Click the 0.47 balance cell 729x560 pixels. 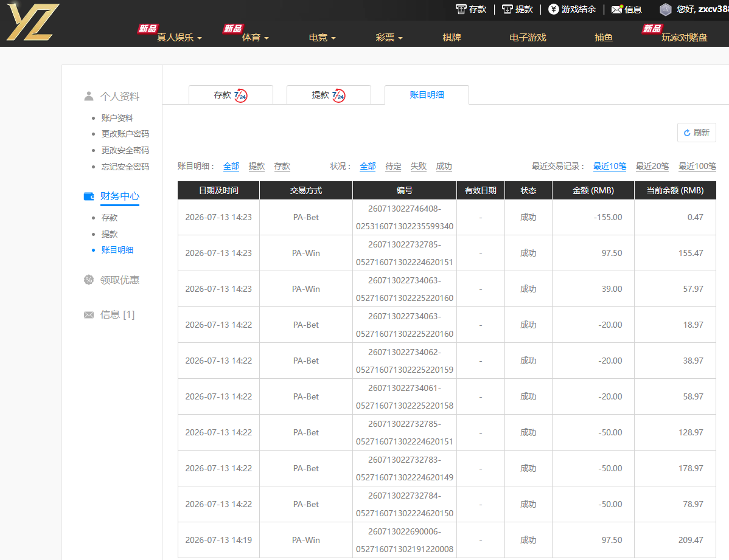(x=675, y=218)
